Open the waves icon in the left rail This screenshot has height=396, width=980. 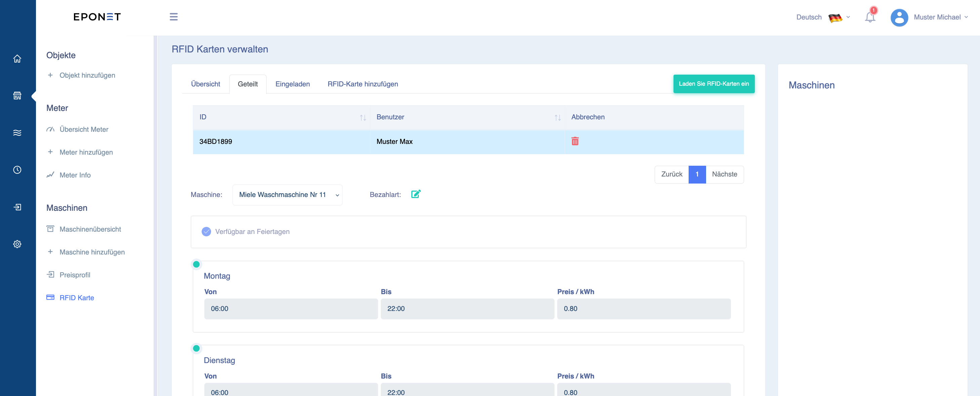click(x=17, y=133)
